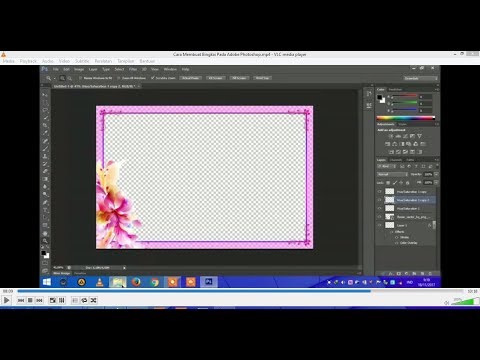The image size is (480, 360).
Task: Hide the Hue/Saturation 1 layer
Action: [x=379, y=208]
